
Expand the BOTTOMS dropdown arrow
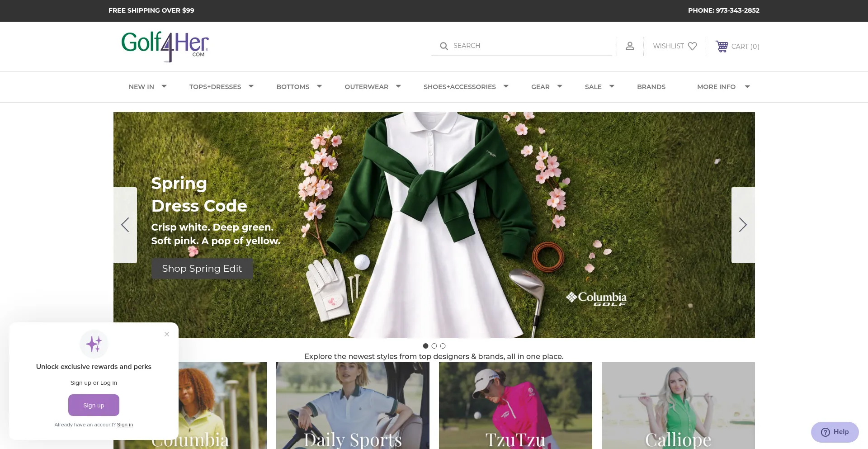click(x=319, y=86)
